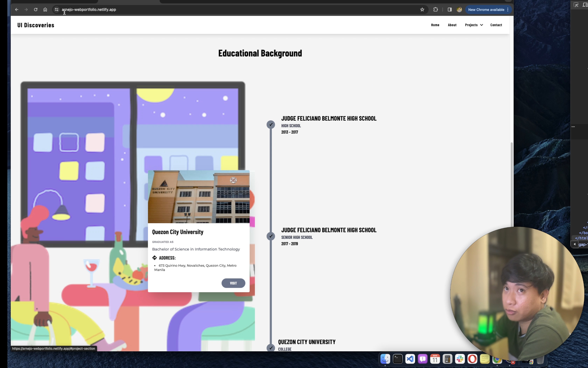This screenshot has height=368, width=588.
Task: Toggle the Chrome side panel icon
Action: (x=450, y=9)
